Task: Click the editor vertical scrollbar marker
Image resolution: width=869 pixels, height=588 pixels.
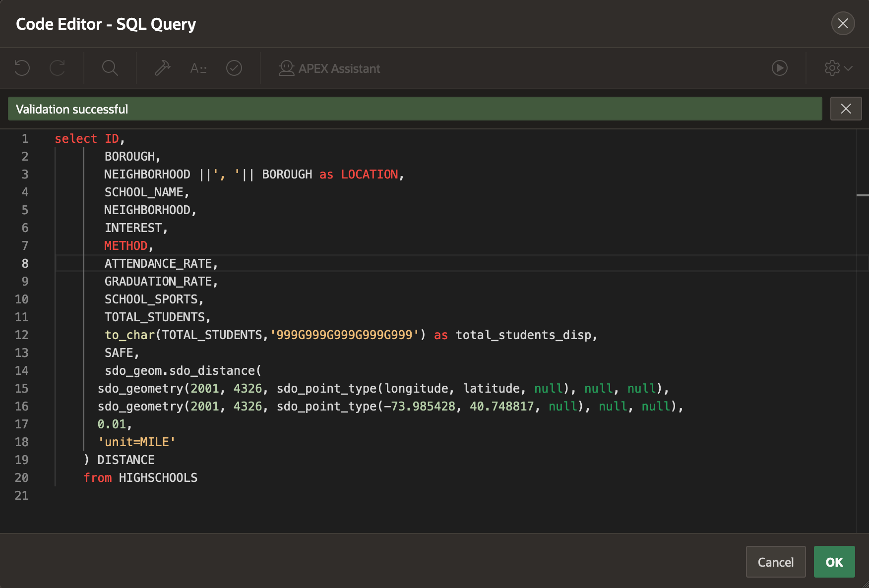Action: (x=862, y=195)
